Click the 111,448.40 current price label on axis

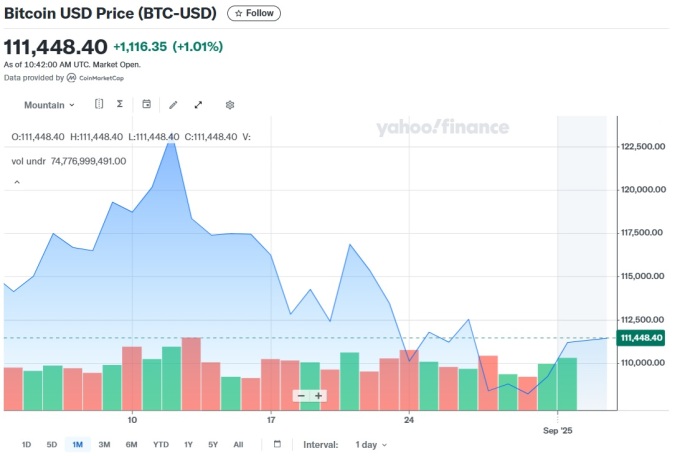pyautogui.click(x=642, y=338)
